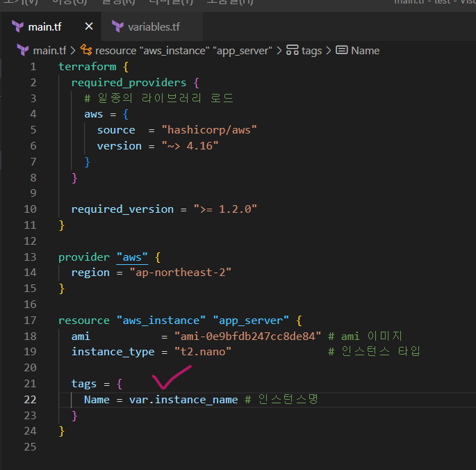Viewport: 476px width, 470px height.
Task: Click the Terraform file icon in breadcrumb
Action: point(23,50)
